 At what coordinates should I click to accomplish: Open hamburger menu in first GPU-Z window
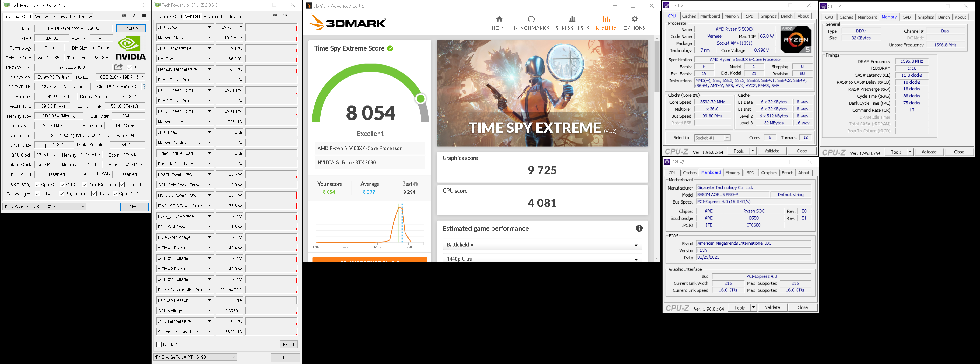(144, 16)
